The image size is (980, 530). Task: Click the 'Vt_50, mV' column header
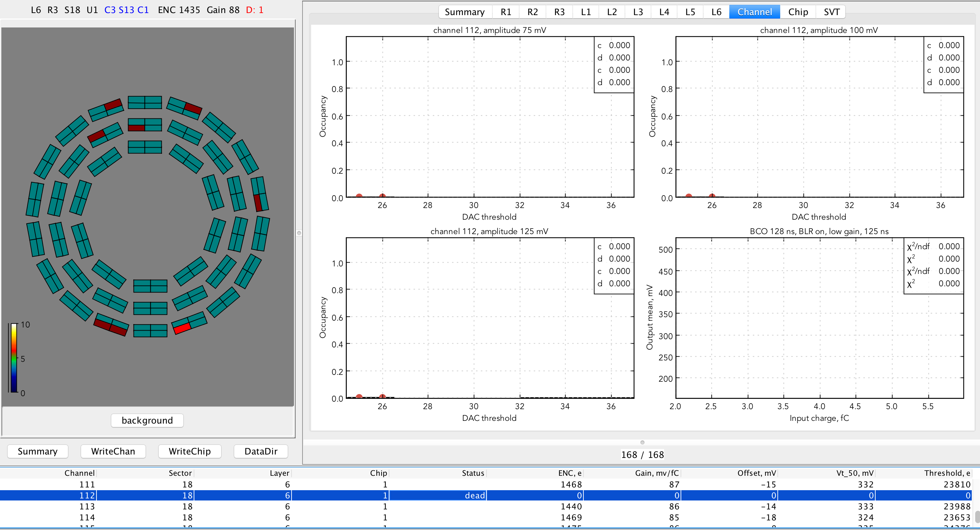point(827,473)
